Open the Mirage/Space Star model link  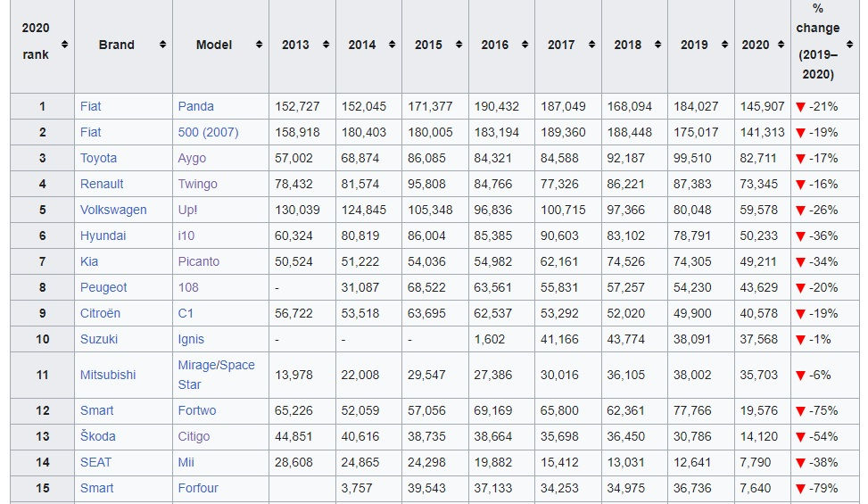point(217,375)
